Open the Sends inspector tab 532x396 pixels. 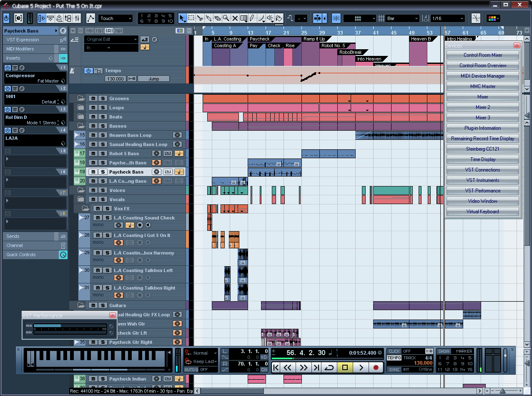(x=35, y=236)
